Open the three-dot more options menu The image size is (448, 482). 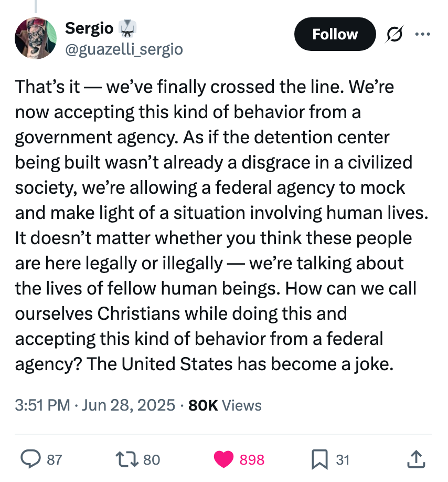(422, 34)
